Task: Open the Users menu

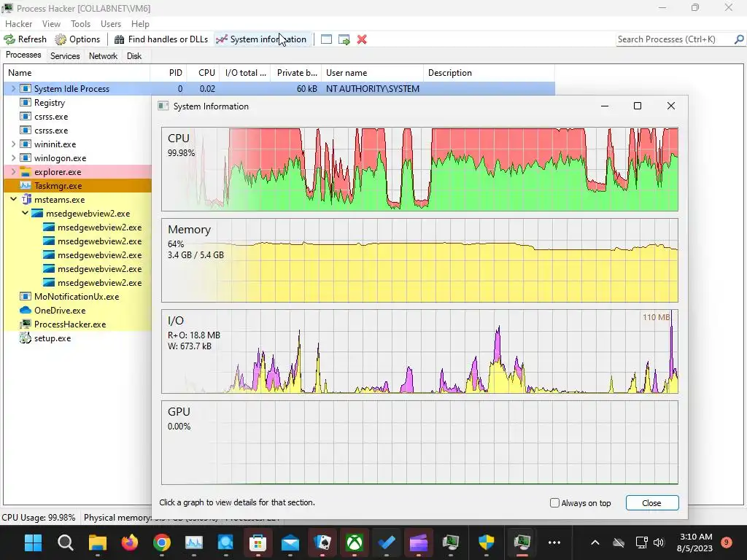Action: point(111,24)
